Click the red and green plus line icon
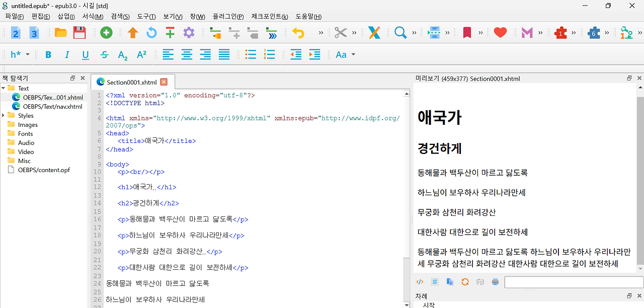The image size is (644, 308). pos(170,33)
